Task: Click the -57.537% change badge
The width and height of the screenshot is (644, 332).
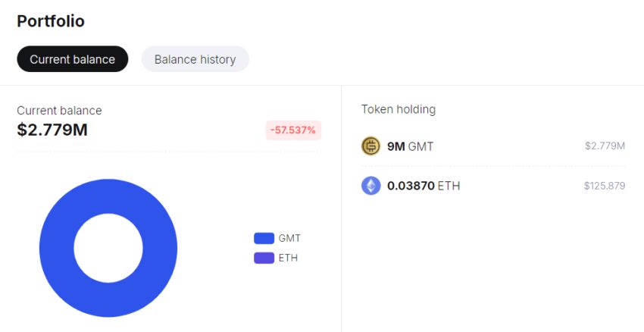Action: coord(293,130)
